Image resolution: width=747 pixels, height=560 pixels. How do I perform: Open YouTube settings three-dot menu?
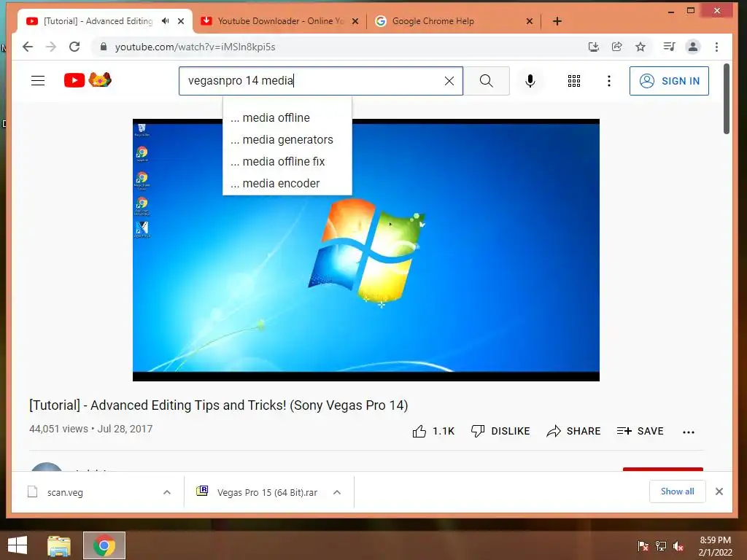click(x=609, y=81)
